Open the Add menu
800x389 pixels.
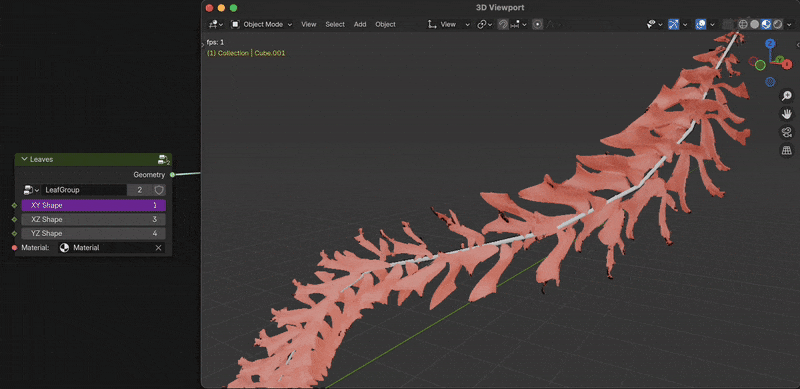click(360, 24)
